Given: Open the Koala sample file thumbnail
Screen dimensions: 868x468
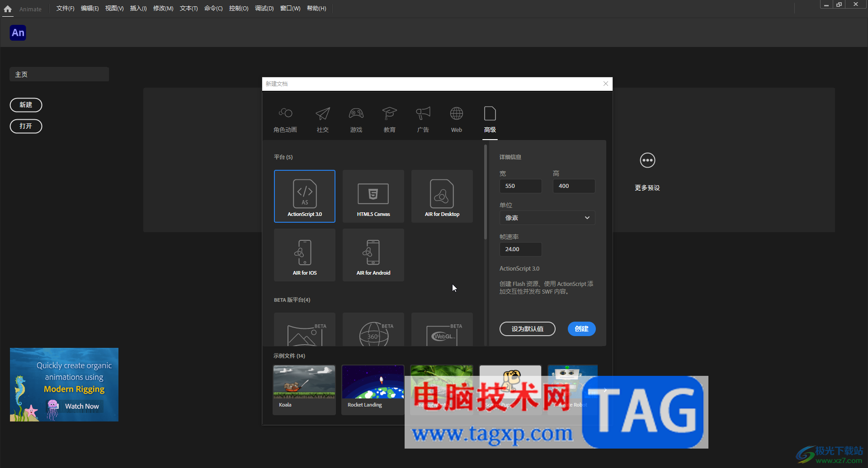Looking at the screenshot, I should click(304, 389).
